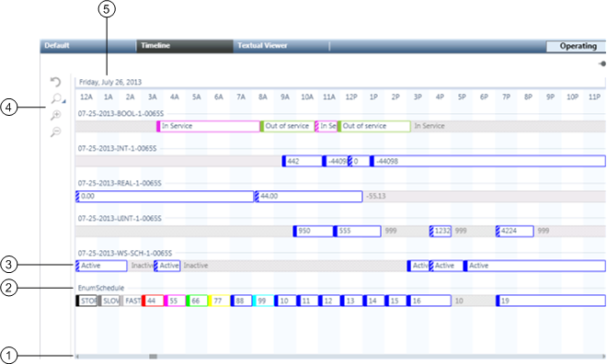Image resolution: width=607 pixels, height=364 pixels.
Task: Select the 4224 UINT event block
Action: point(515,231)
